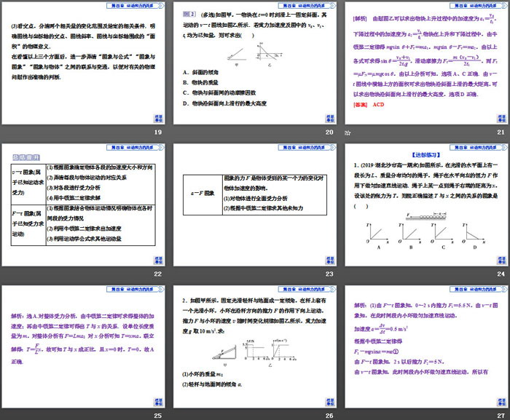The height and width of the screenshot is (420, 510).
Task: Click the chapter header banner on slide 27
Action: 479,289
